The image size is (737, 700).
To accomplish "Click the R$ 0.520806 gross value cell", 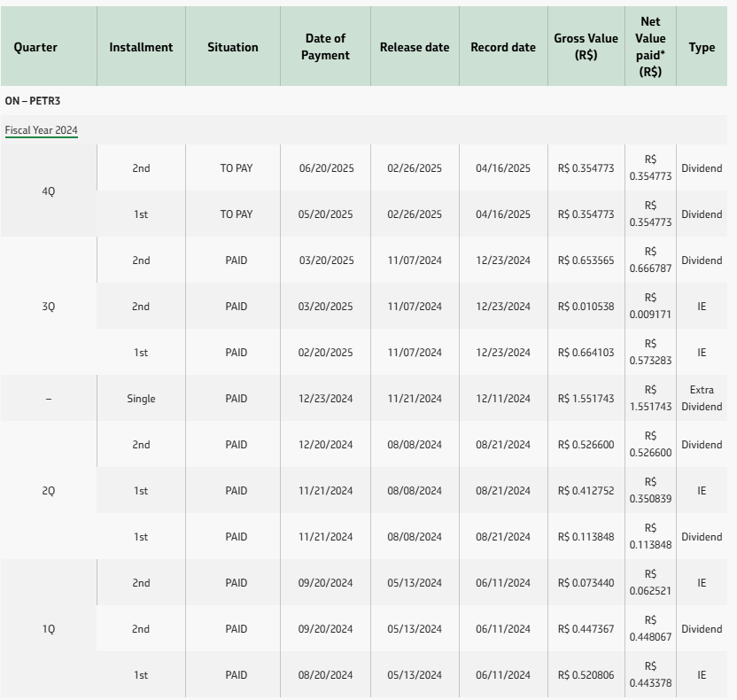I will point(586,675).
